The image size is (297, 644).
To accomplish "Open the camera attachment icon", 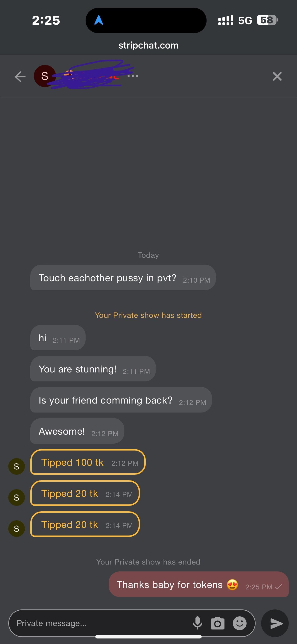I will coord(218,623).
